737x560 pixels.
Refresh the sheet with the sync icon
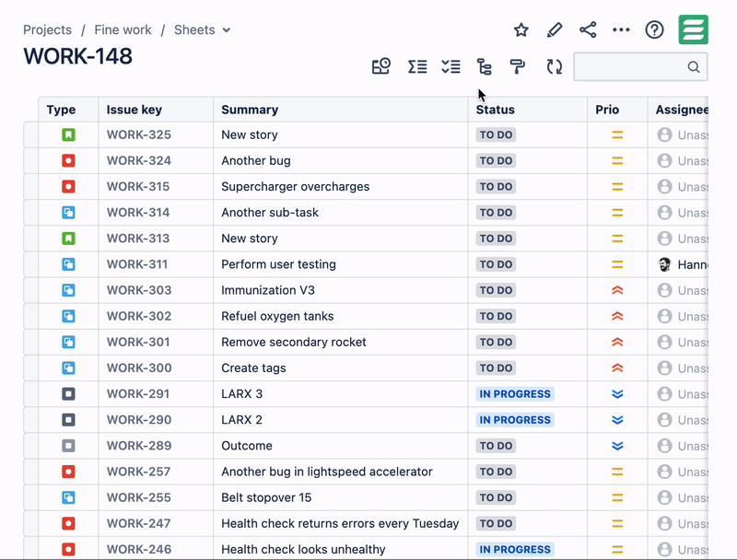[x=554, y=66]
